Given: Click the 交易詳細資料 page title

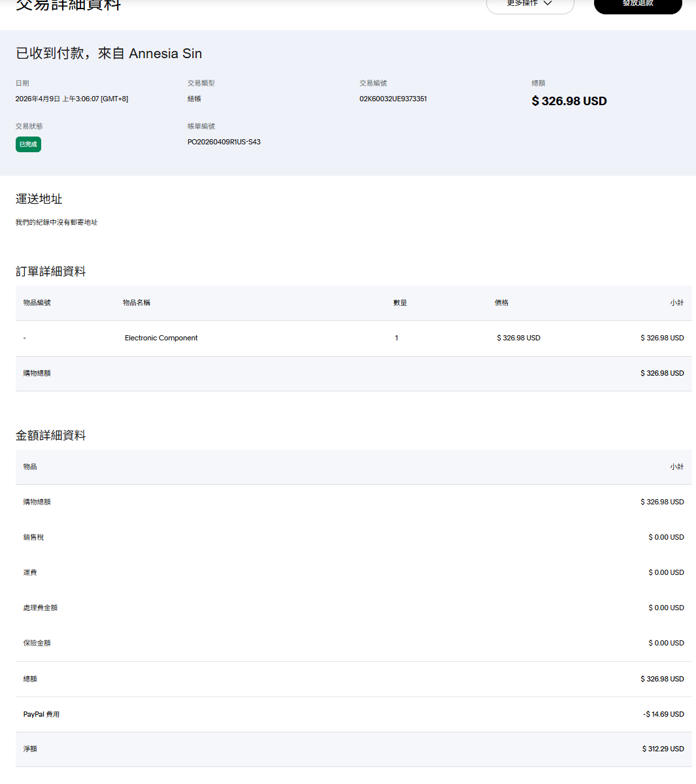Looking at the screenshot, I should [68, 5].
